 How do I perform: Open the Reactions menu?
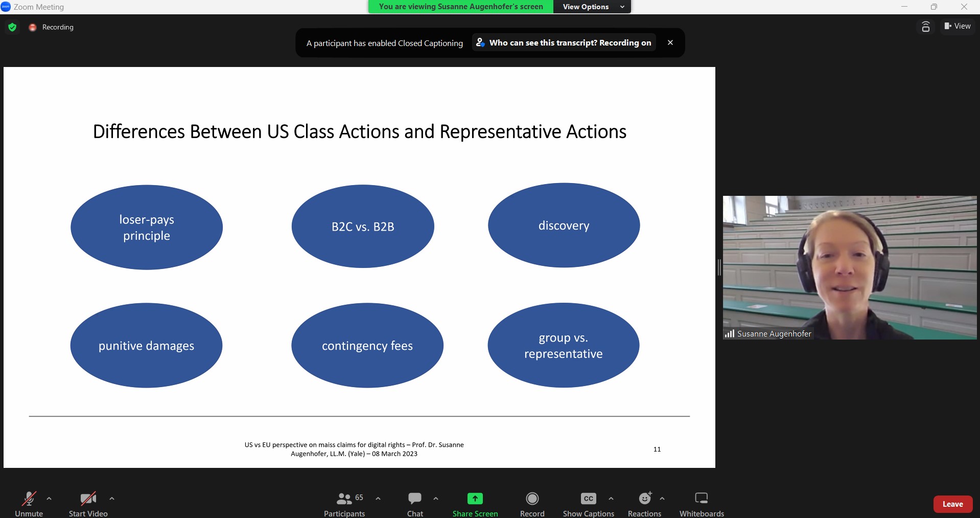pos(645,504)
